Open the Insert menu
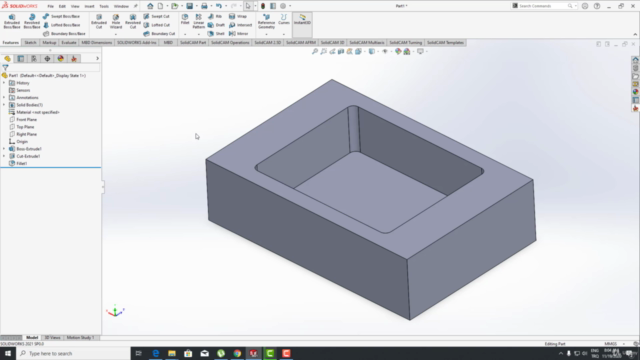Image resolution: width=640 pixels, height=360 pixels. pos(89,6)
